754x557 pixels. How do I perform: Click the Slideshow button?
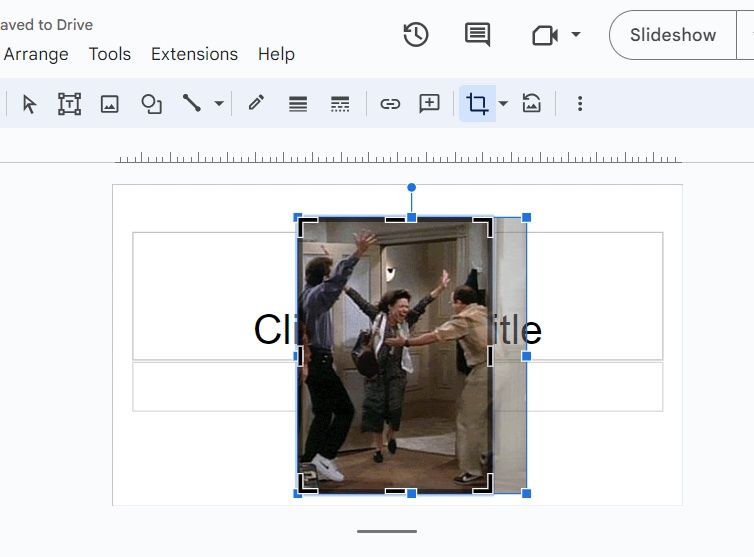tap(672, 35)
